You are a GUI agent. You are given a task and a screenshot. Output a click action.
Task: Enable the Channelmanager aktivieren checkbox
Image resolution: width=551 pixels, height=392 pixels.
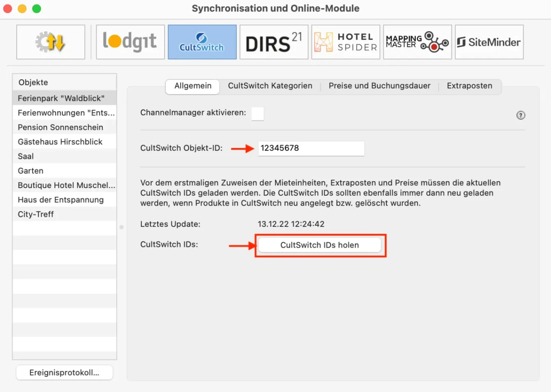pos(257,113)
